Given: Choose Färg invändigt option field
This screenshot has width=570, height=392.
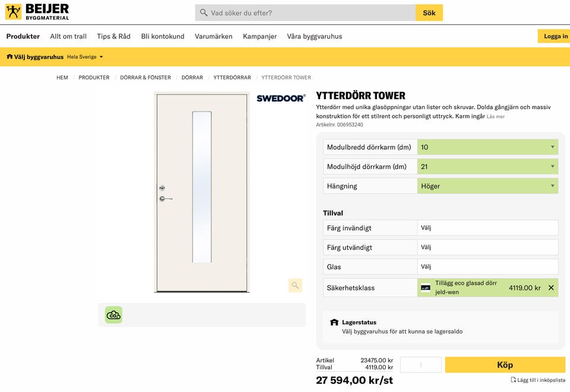Looking at the screenshot, I should pyautogui.click(x=487, y=228).
